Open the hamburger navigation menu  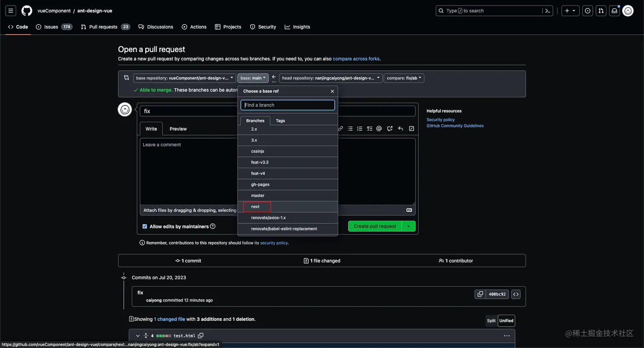coord(11,11)
